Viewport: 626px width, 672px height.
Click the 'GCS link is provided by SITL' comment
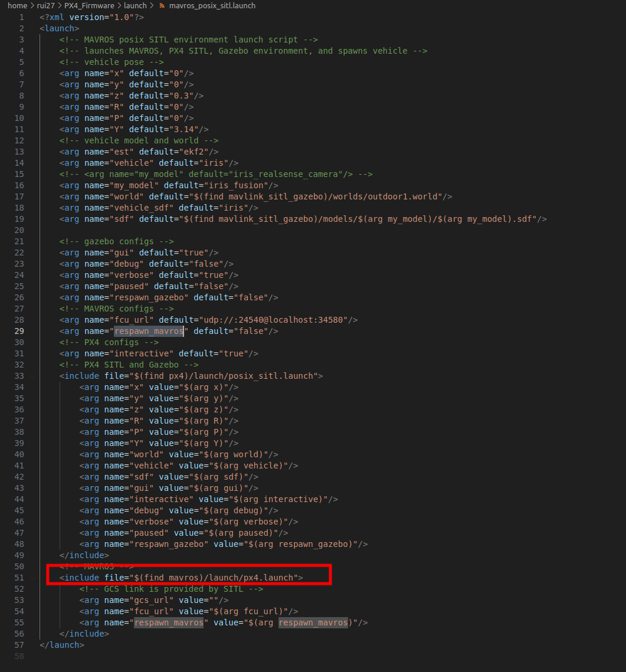click(x=171, y=589)
